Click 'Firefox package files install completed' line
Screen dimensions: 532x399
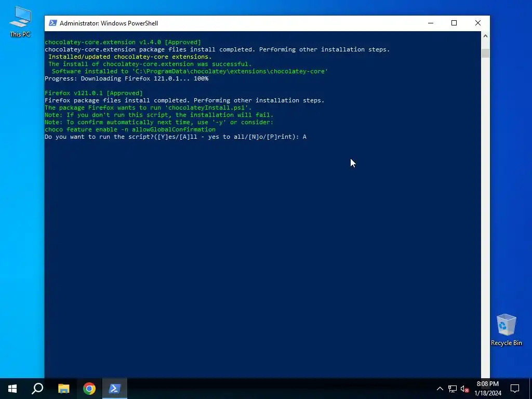(184, 100)
